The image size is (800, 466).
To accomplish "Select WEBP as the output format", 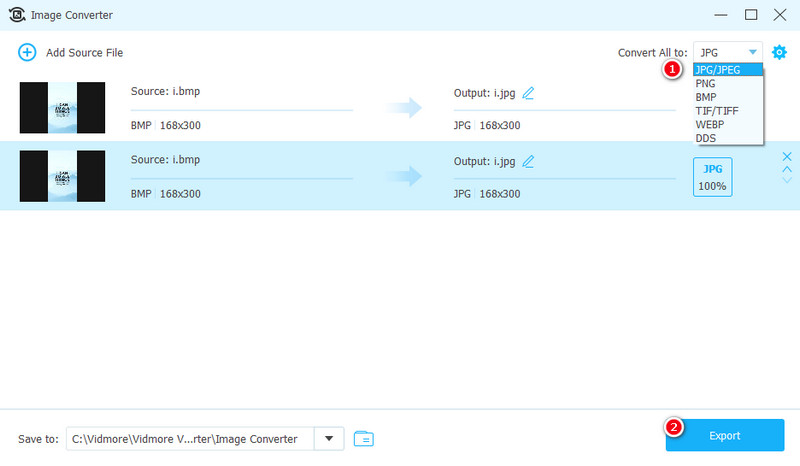I will (710, 124).
